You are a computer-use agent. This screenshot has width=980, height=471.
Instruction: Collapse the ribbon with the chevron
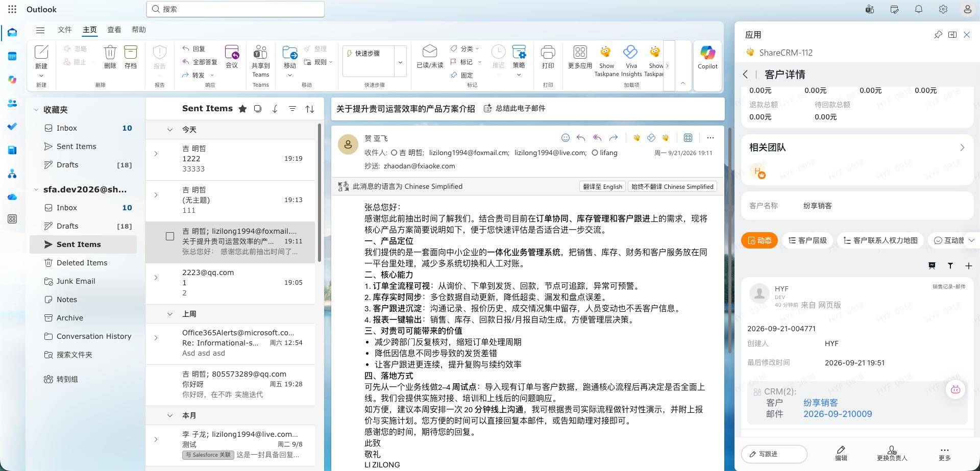[x=683, y=83]
